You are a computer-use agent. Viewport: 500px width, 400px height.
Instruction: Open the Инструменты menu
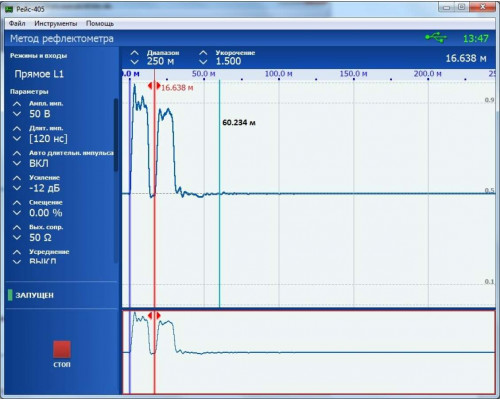click(56, 23)
